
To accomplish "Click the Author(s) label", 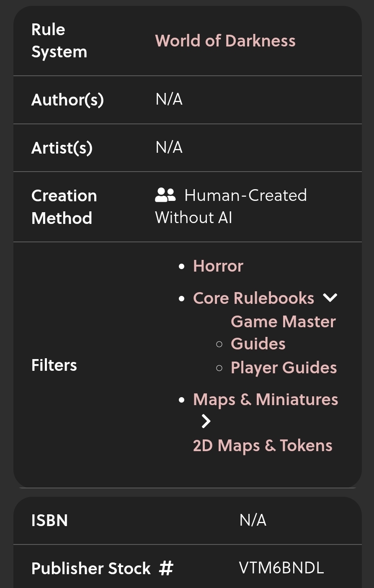I will (67, 100).
